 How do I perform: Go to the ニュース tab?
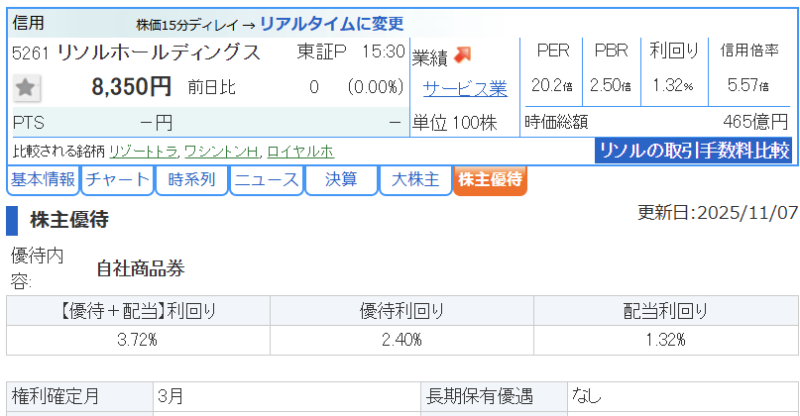pyautogui.click(x=265, y=180)
